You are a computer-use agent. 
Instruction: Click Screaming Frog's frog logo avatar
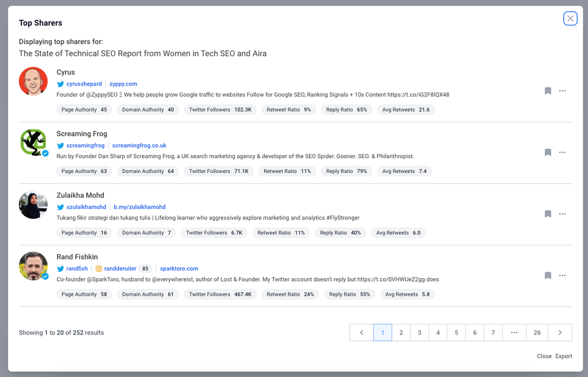click(33, 143)
